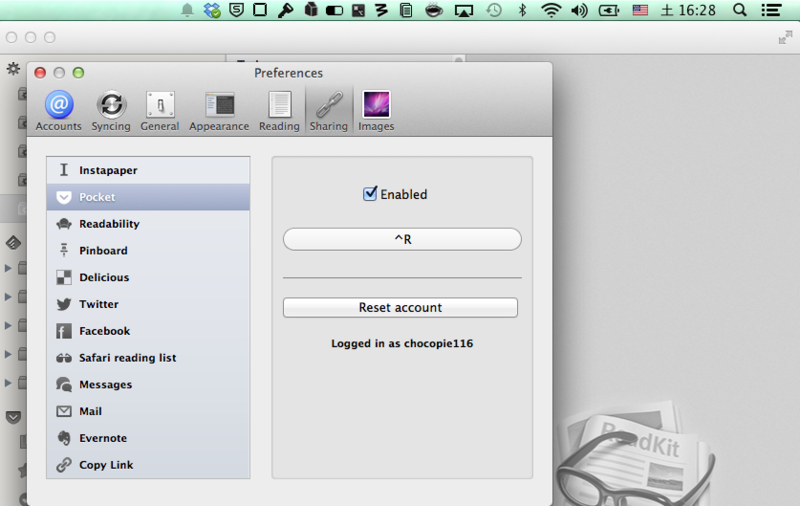Image resolution: width=800 pixels, height=506 pixels.
Task: Open the General preferences pane
Action: (x=160, y=111)
